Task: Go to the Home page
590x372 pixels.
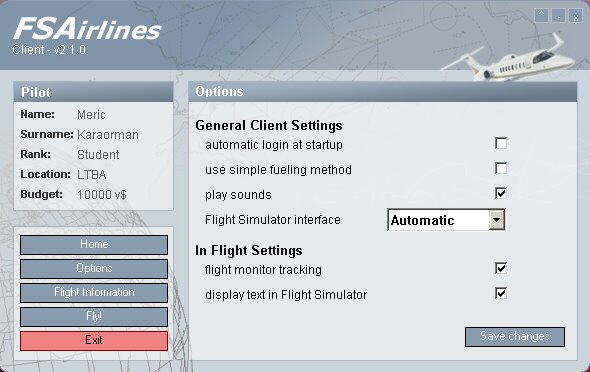Action: (94, 244)
